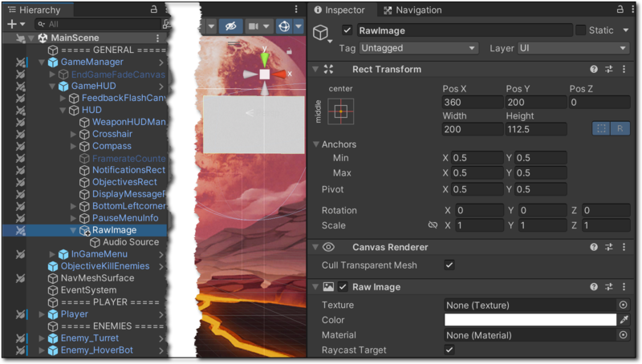Disable the Raycast Target checkbox
Viewport: 642px width, 364px height.
(449, 350)
